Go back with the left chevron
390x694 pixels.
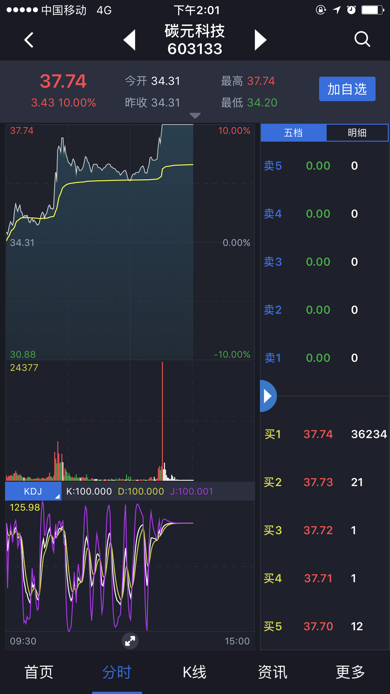point(28,40)
